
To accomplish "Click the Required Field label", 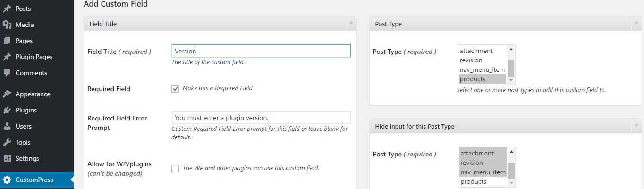I will 109,89.
